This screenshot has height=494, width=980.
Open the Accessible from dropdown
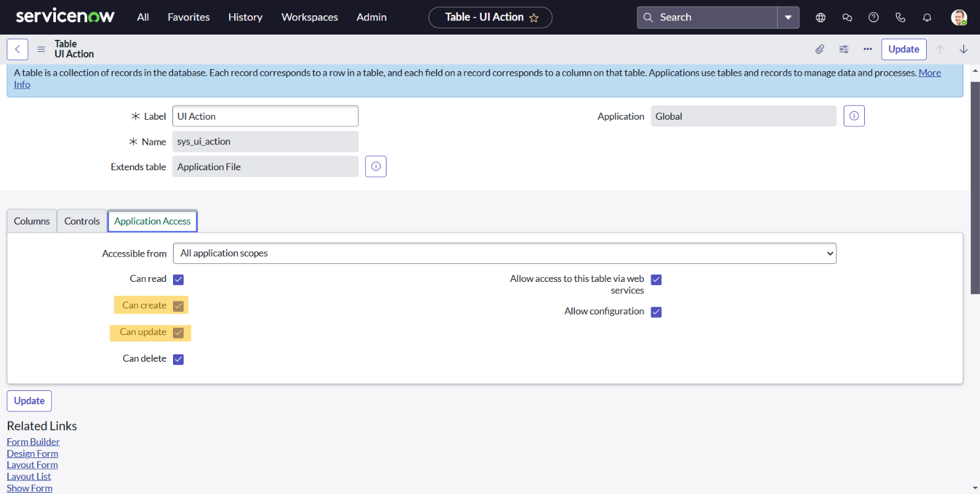point(504,253)
